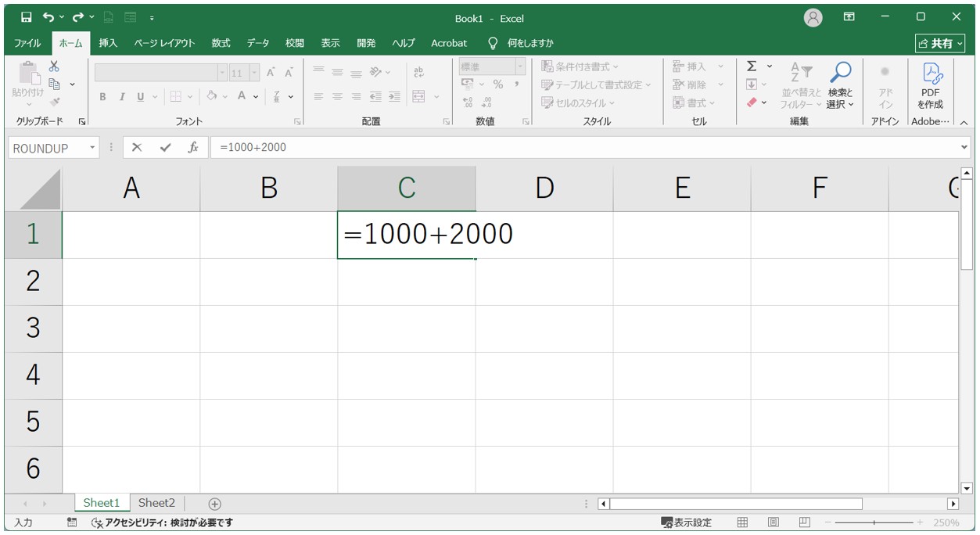
Task: Click the decrease font size icon
Action: [x=289, y=73]
